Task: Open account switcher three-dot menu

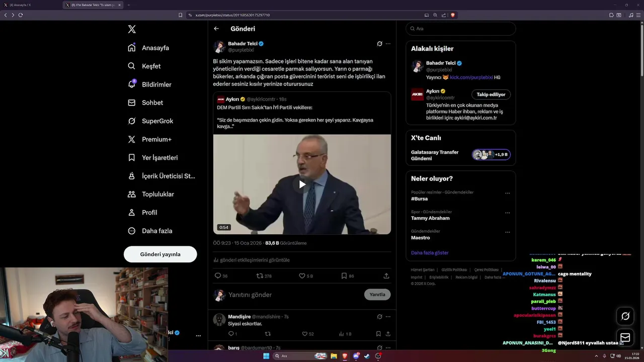Action: (x=198, y=335)
